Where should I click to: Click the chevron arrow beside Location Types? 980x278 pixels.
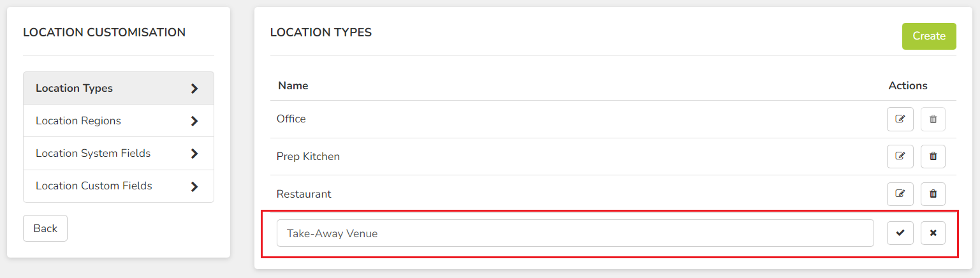click(194, 89)
